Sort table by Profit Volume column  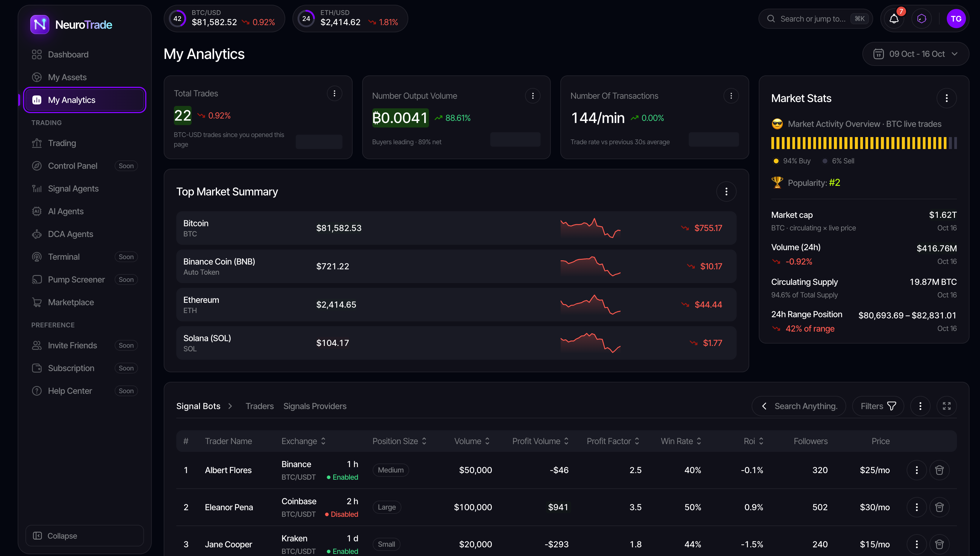541,441
